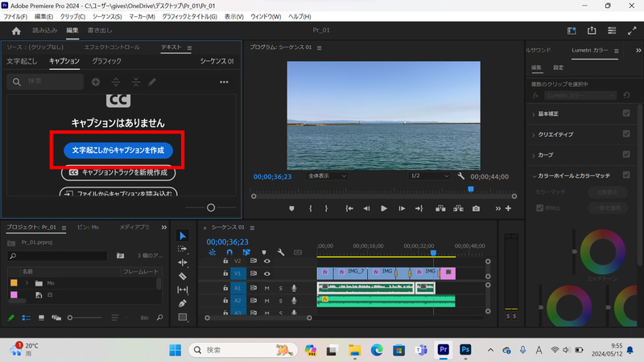Open 全体表示 zoom level dropdown
This screenshot has width=644, height=362.
coord(327,176)
